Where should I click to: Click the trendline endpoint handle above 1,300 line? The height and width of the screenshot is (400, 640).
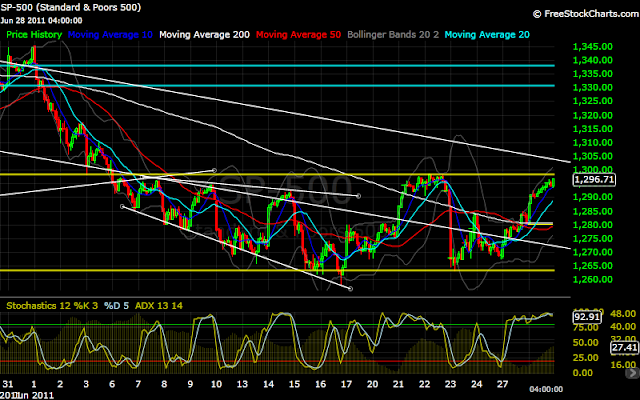[214, 170]
